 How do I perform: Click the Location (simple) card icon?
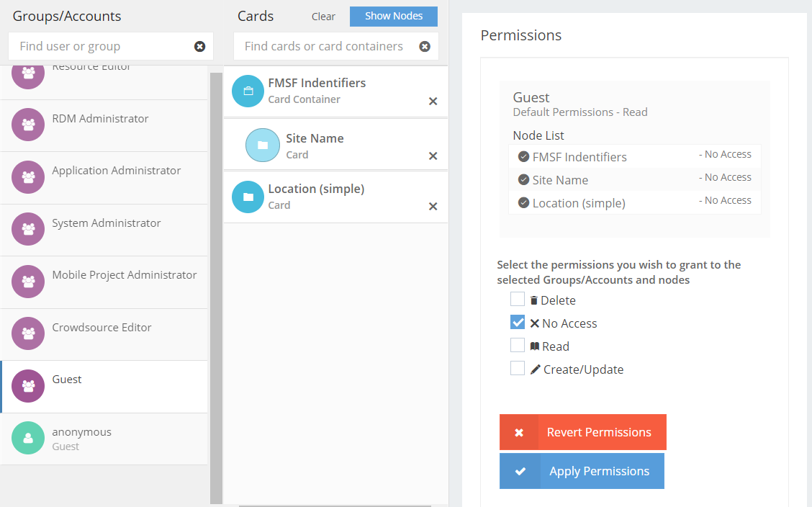[x=248, y=197]
